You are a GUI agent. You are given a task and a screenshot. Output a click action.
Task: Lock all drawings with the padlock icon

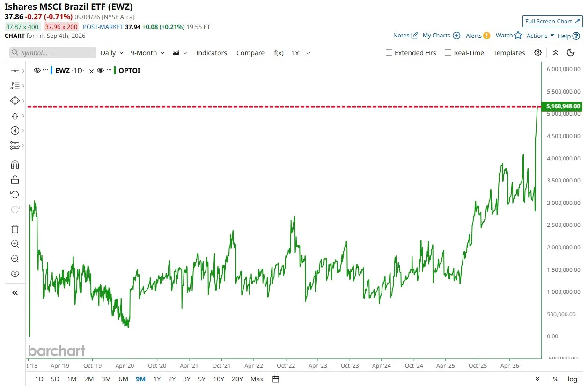click(x=15, y=180)
